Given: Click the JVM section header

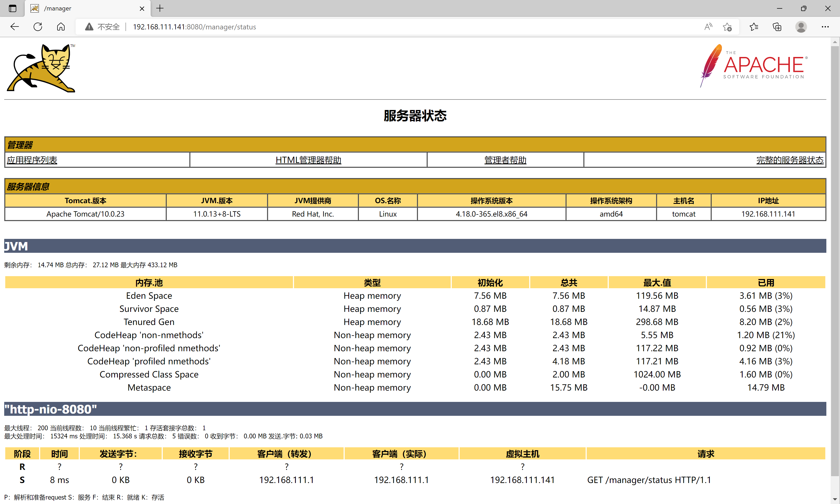Looking at the screenshot, I should click(415, 246).
